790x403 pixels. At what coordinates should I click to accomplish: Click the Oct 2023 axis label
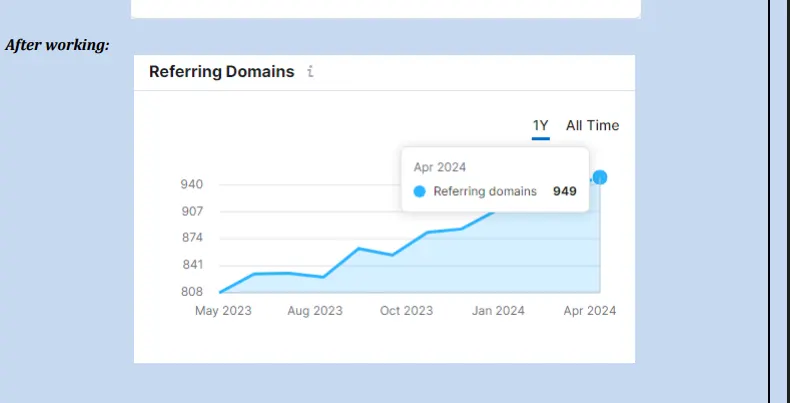pos(406,311)
